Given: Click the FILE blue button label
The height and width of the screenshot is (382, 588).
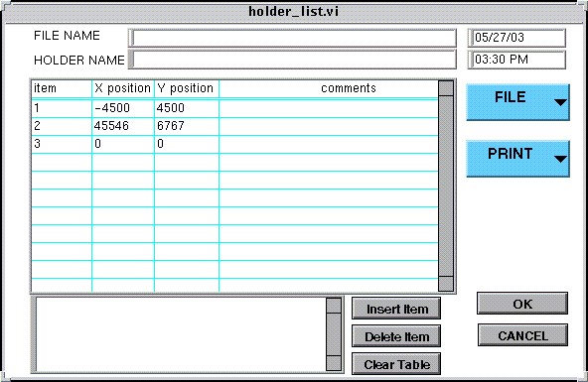Looking at the screenshot, I should pos(510,97).
